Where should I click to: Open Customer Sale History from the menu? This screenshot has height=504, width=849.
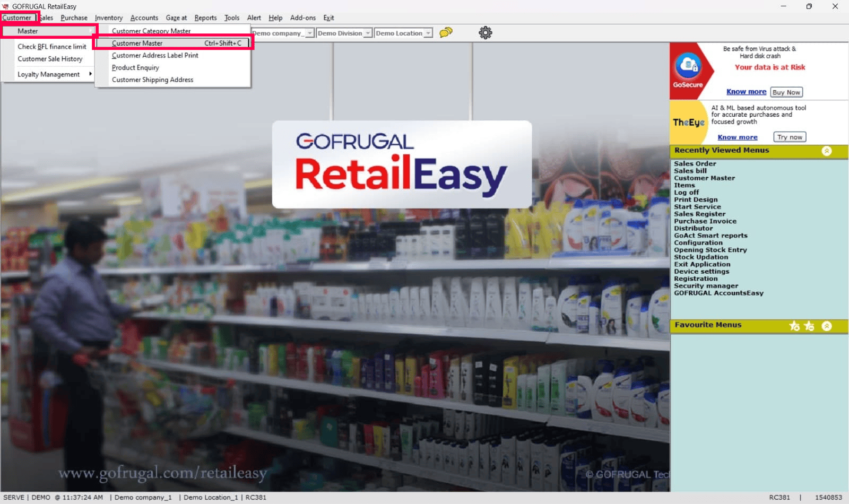(50, 59)
